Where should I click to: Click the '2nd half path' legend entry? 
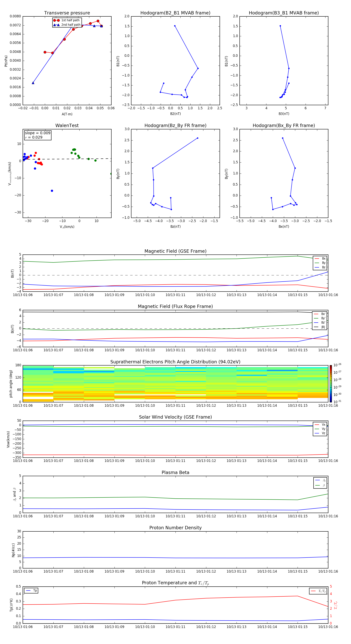67,25
